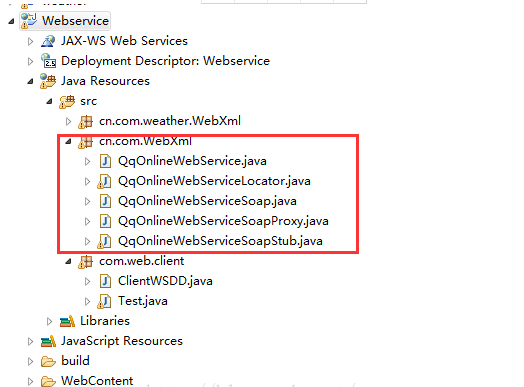Select 'Libraries' label
This screenshot has height=387, width=524.
(105, 321)
